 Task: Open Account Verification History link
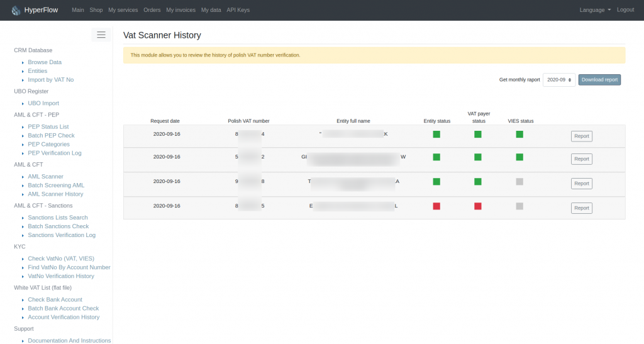click(x=64, y=318)
